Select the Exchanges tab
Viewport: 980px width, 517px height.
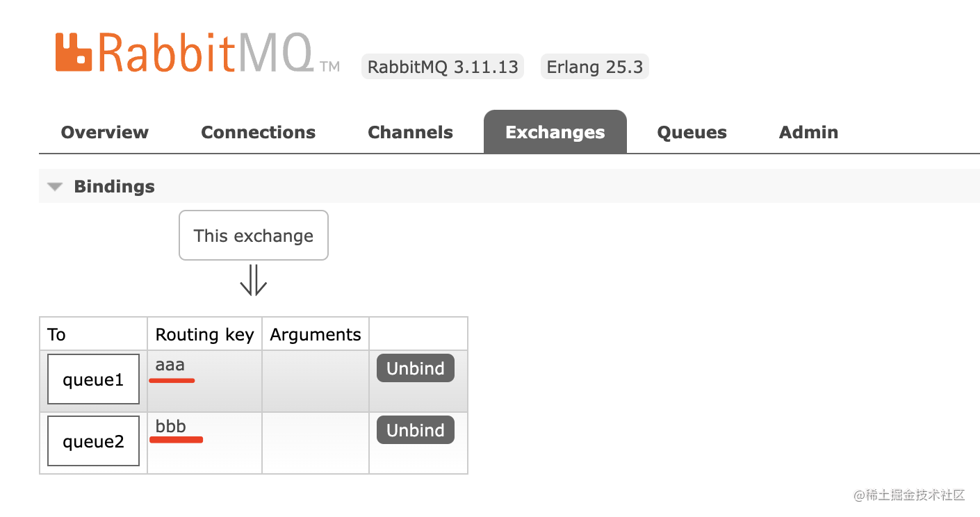point(555,133)
